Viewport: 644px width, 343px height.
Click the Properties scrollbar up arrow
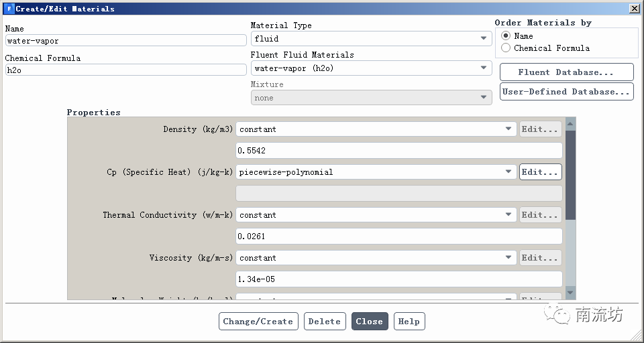570,123
